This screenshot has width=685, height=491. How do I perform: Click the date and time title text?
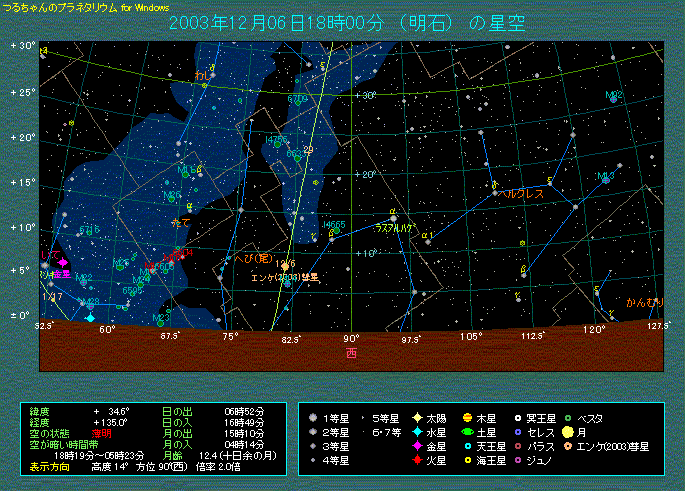tap(347, 22)
